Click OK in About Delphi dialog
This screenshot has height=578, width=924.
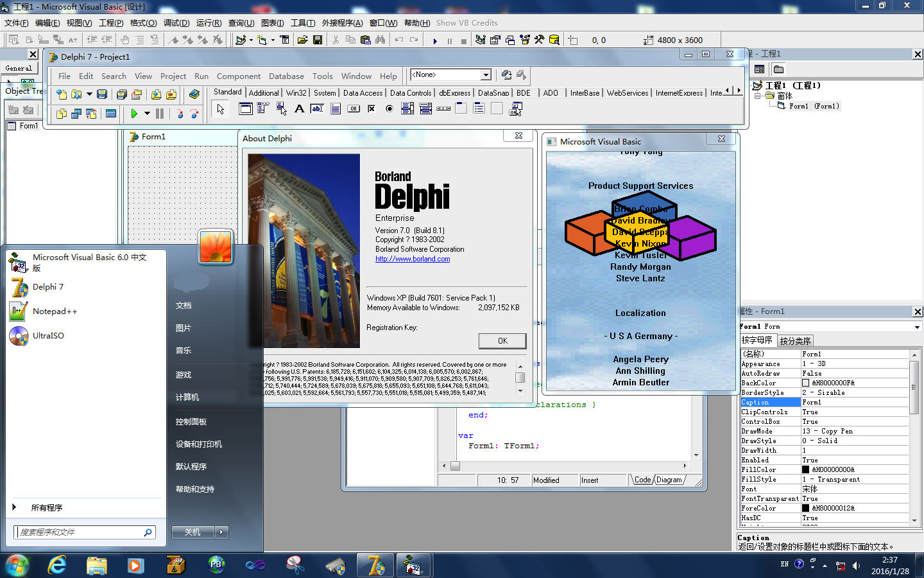(502, 341)
